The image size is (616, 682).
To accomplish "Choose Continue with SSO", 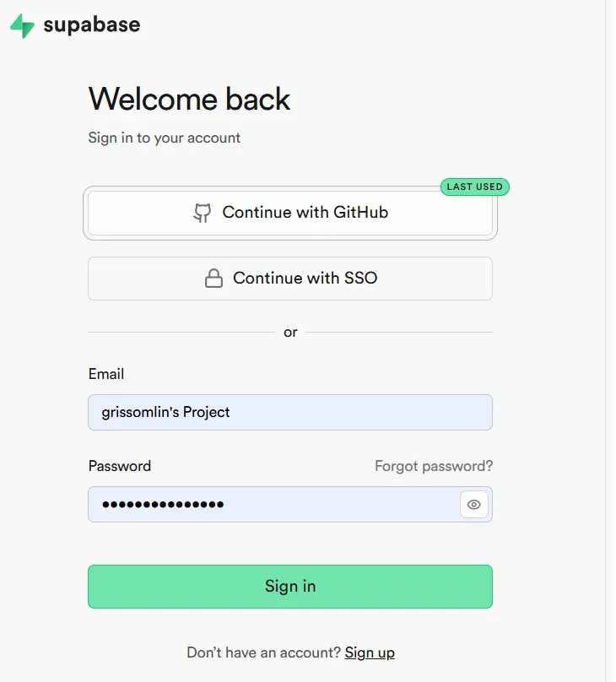I will click(x=290, y=279).
